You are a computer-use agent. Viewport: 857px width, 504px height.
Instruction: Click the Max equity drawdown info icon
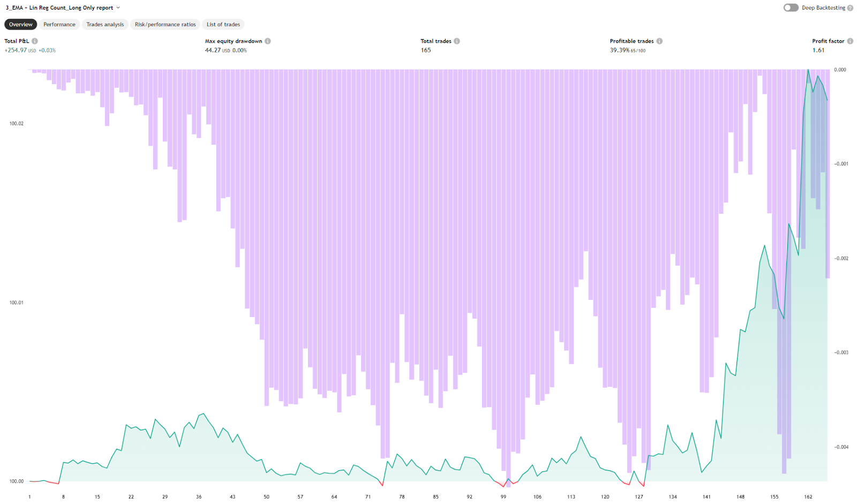[268, 41]
